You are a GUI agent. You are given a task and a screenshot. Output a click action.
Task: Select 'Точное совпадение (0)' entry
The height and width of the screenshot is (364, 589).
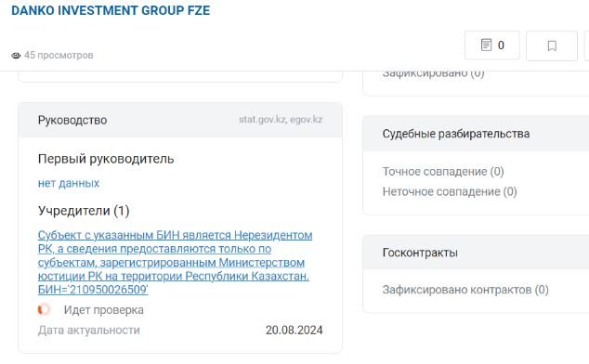[x=443, y=171]
